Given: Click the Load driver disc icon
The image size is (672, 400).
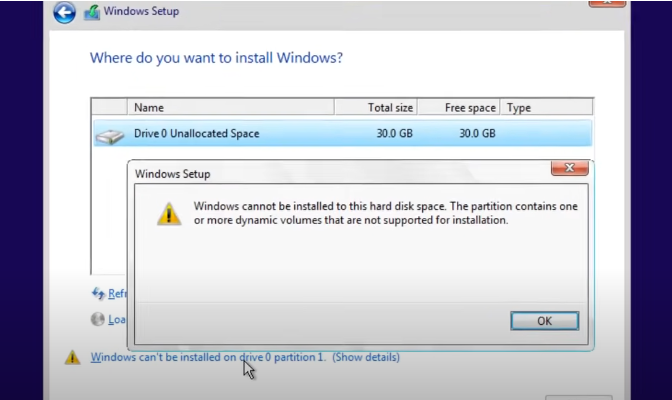Looking at the screenshot, I should point(98,320).
